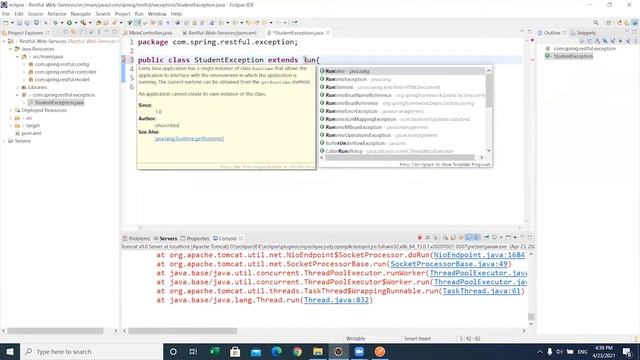Click the Thread.java:832 link
This screenshot has width=640, height=360.
336,300
